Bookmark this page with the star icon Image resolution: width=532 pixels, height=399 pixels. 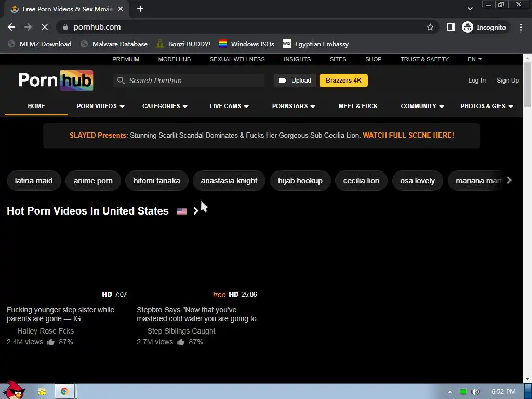[x=430, y=27]
